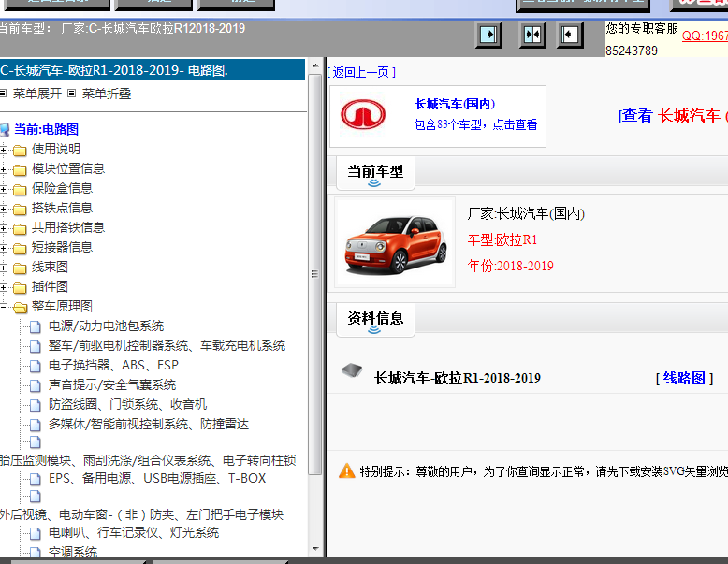Click folder icon beside 线束图
The width and height of the screenshot is (728, 564).
click(20, 268)
